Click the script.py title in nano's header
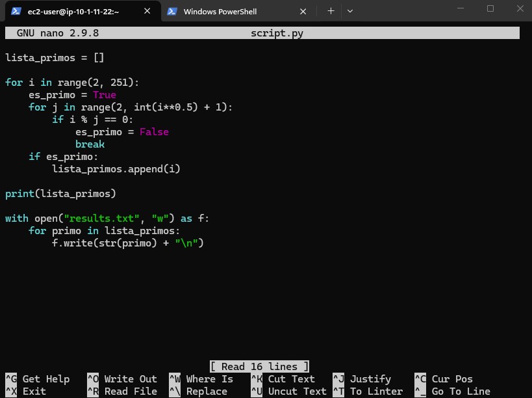Image resolution: width=532 pixels, height=398 pixels. click(277, 33)
